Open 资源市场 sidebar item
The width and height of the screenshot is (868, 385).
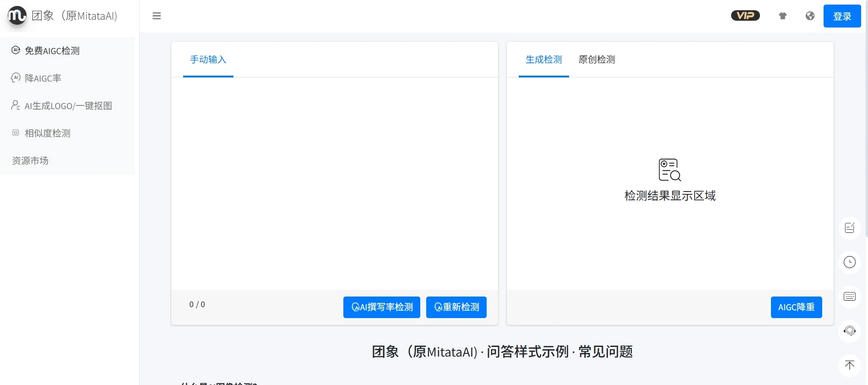[x=68, y=160]
